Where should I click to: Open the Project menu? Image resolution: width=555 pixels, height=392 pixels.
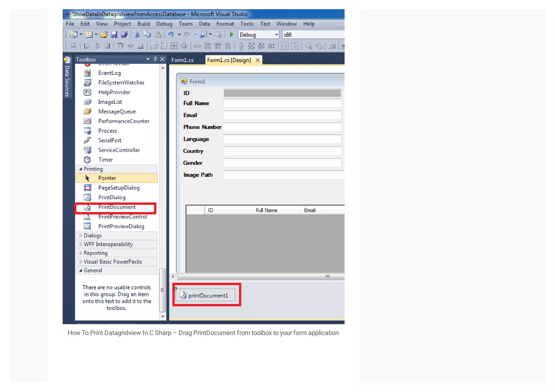tap(122, 24)
